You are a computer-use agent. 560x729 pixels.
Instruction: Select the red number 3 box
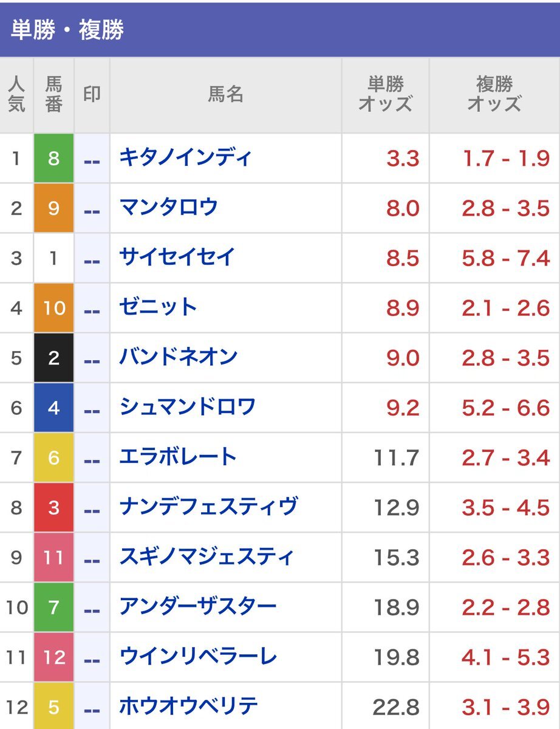(x=53, y=507)
